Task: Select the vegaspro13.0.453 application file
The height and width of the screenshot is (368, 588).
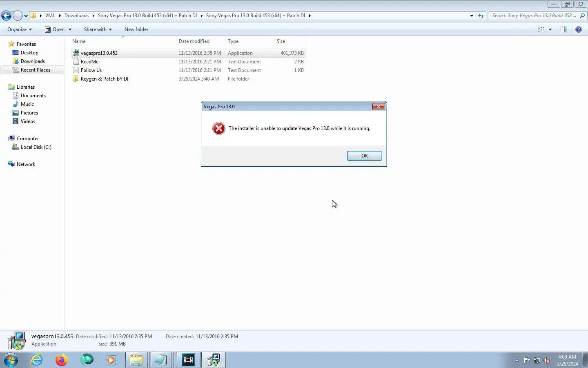Action: [188, 53]
